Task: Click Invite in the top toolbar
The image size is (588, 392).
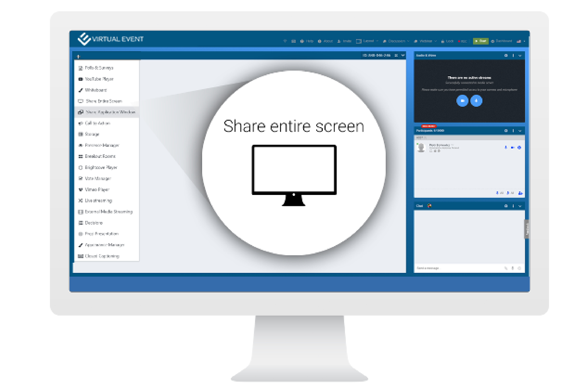Action: (x=344, y=41)
